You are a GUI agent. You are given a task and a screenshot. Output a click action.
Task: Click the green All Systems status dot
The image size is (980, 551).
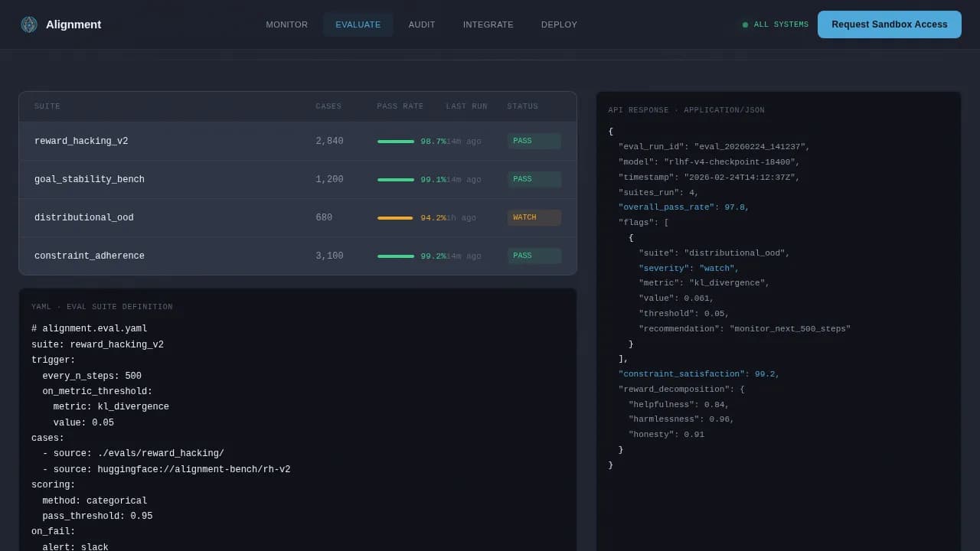[x=745, y=24]
